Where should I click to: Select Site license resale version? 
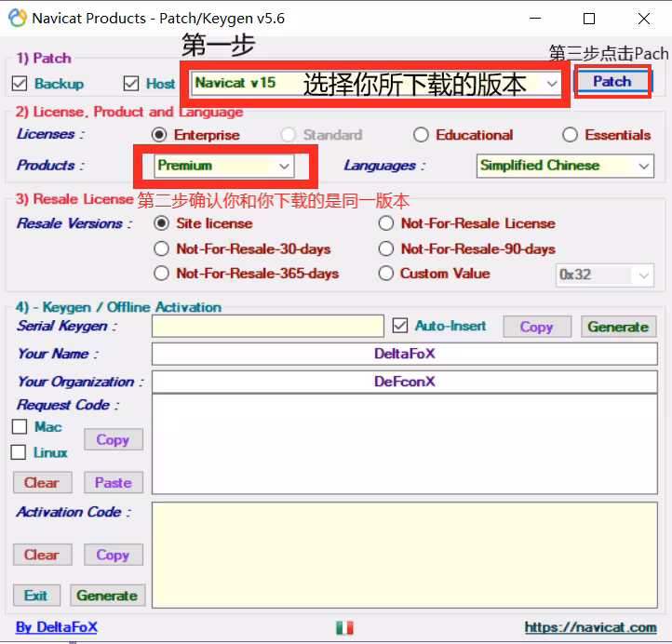162,223
